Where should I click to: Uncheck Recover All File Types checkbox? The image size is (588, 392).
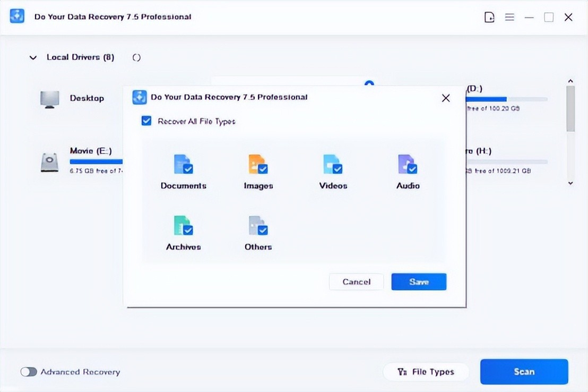(x=146, y=121)
